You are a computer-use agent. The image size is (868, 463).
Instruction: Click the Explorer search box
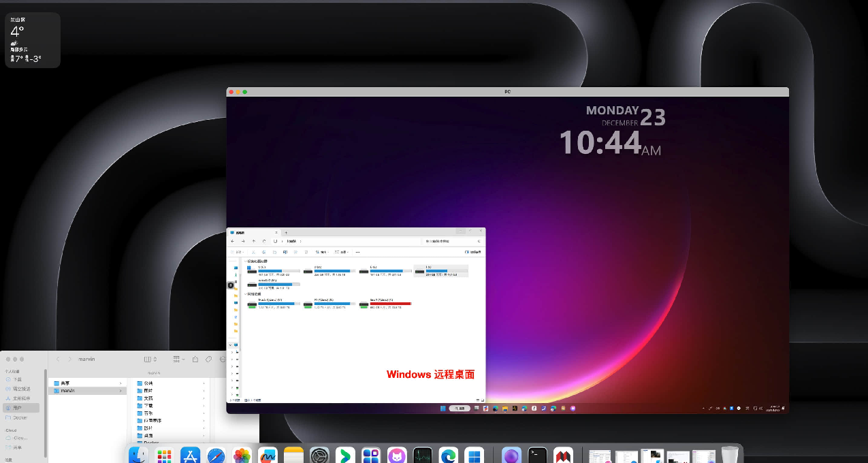[453, 241]
